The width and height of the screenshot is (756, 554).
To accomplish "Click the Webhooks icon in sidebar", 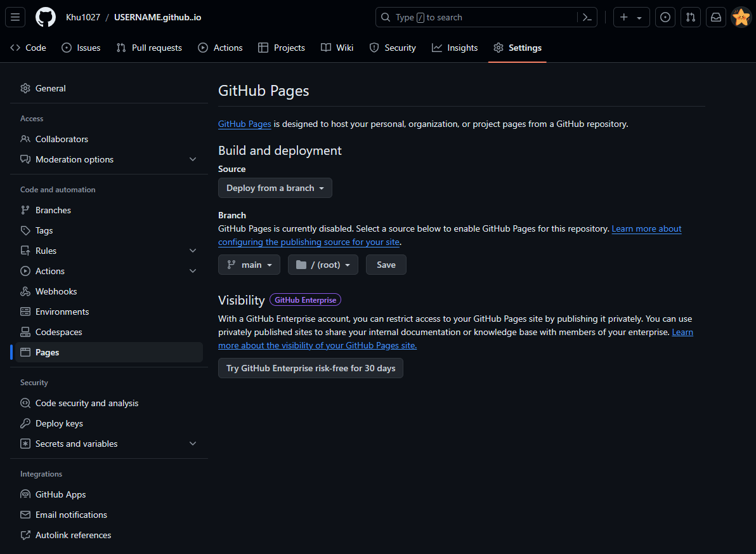I will point(25,291).
